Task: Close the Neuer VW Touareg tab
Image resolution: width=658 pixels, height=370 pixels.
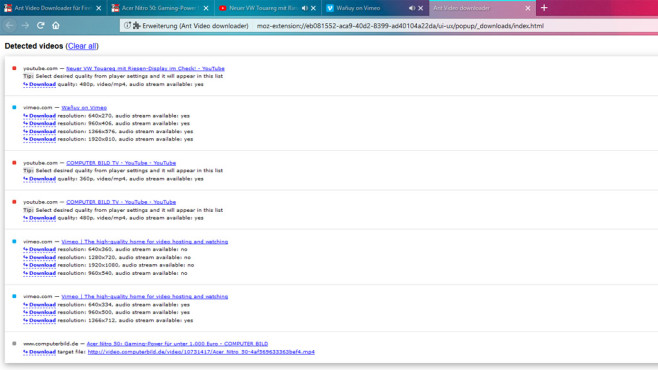Action: tap(313, 8)
